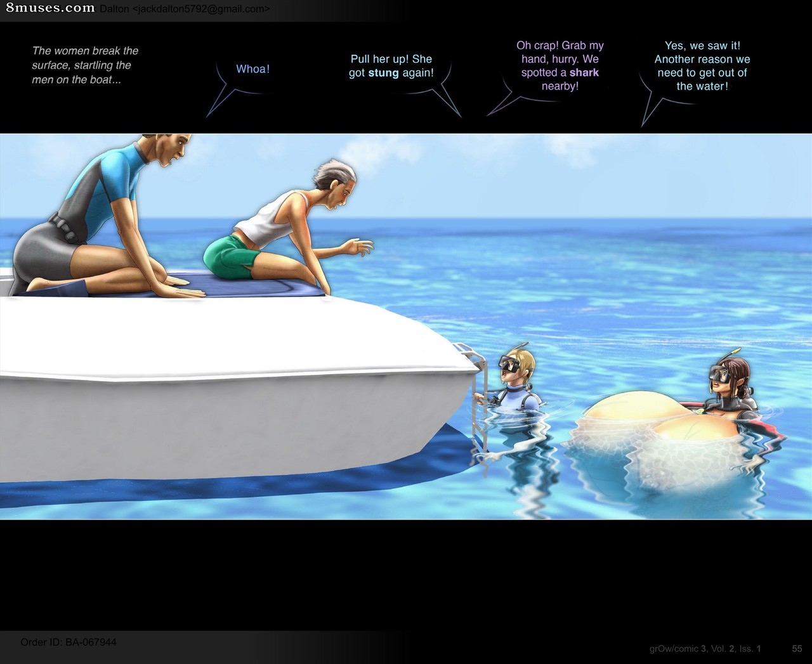
Task: Click the 'Whoa!' speech bubble text
Action: (x=252, y=69)
